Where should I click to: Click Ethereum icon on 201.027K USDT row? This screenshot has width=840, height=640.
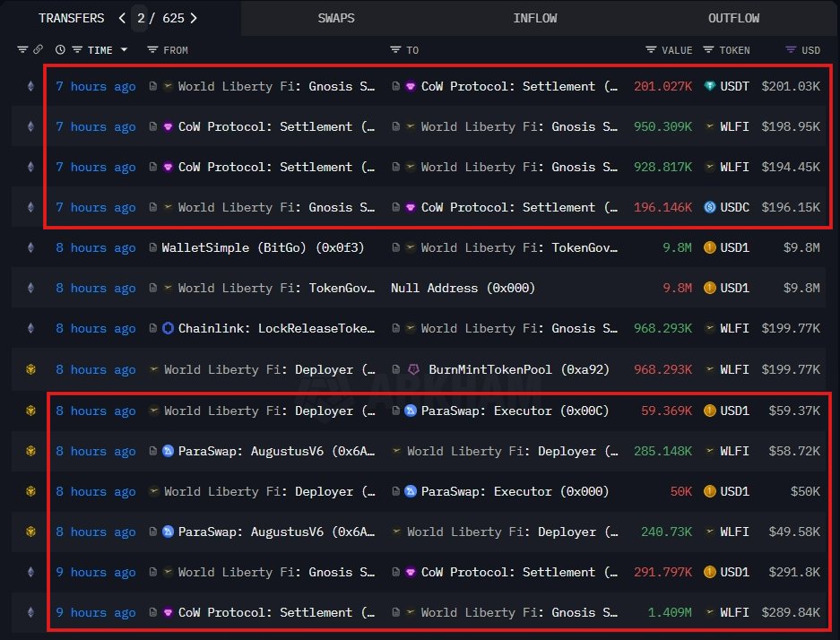pyautogui.click(x=30, y=86)
